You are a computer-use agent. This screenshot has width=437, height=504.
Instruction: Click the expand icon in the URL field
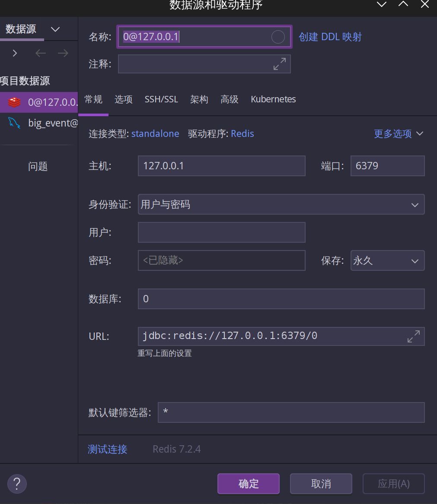point(414,336)
